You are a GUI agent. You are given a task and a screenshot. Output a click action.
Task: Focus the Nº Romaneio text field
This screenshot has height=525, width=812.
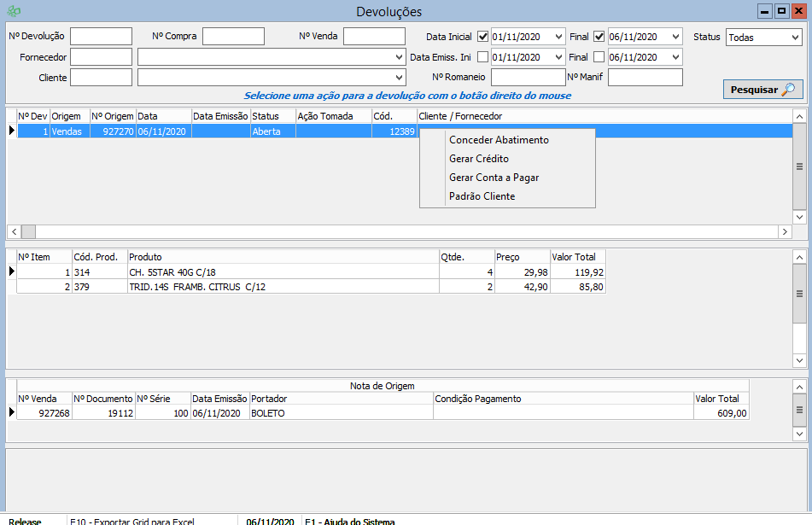tap(528, 78)
